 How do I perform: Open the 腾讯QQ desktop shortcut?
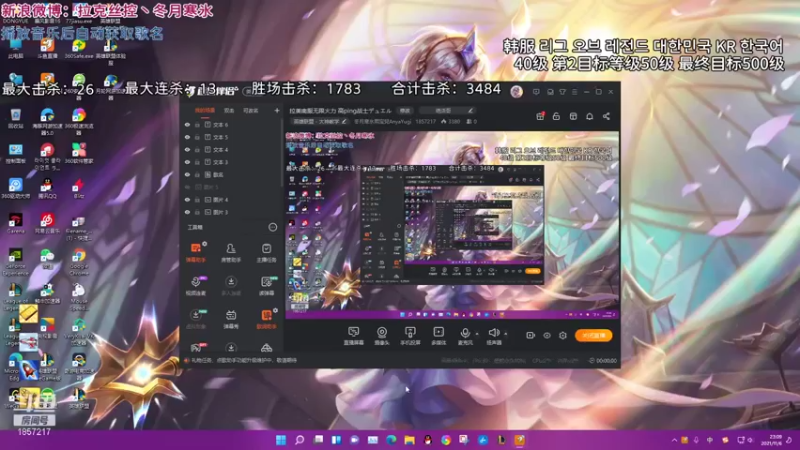tap(47, 188)
